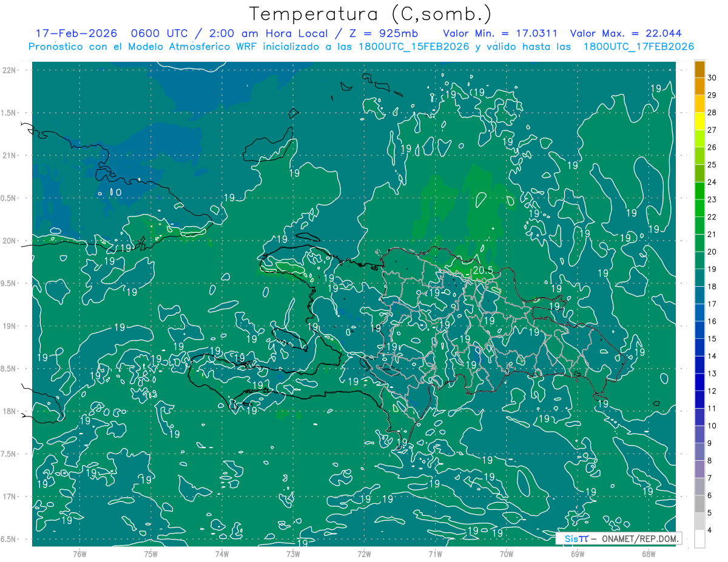Click the '20N' latitude axis label
This screenshot has height=562, width=728.
[x=9, y=241]
